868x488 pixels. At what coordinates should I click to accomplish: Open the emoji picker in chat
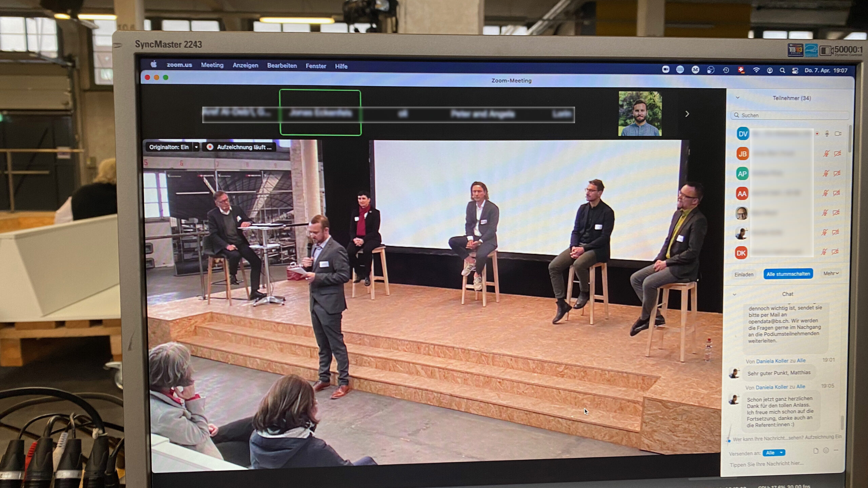pyautogui.click(x=826, y=450)
